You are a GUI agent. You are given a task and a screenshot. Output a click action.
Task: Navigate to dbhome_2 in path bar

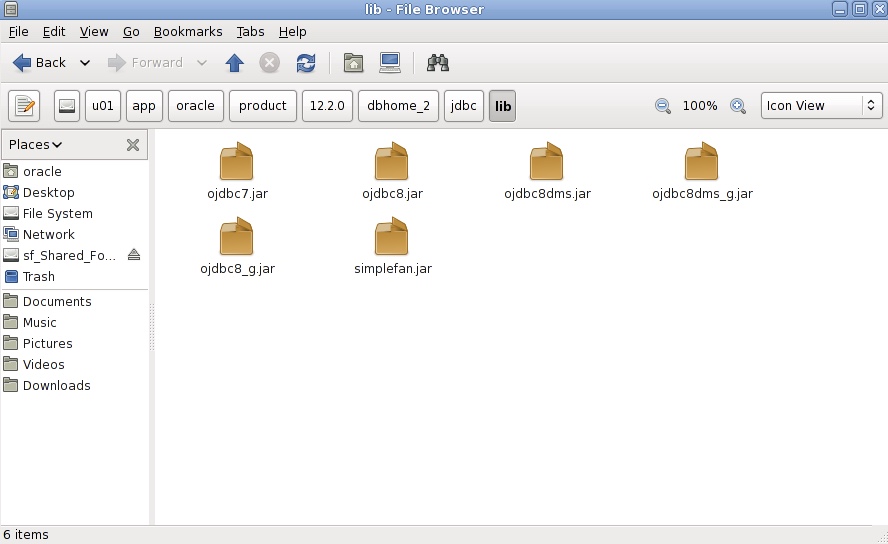tap(398, 106)
